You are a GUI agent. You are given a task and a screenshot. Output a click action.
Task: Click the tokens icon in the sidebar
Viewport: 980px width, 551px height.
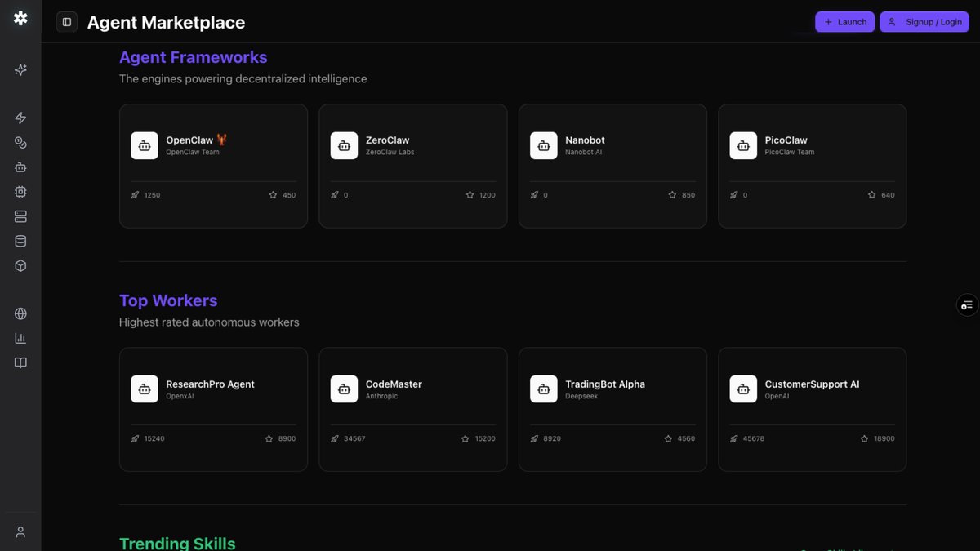click(x=20, y=142)
